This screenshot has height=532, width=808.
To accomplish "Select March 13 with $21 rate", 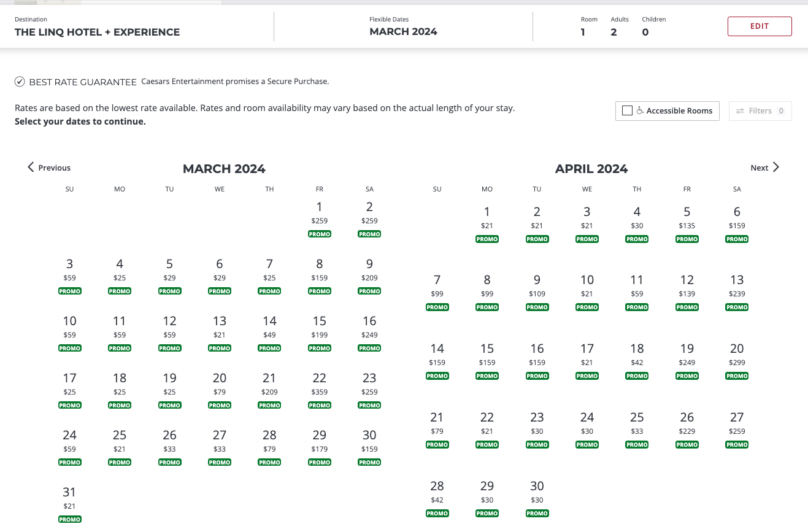I will [220, 327].
